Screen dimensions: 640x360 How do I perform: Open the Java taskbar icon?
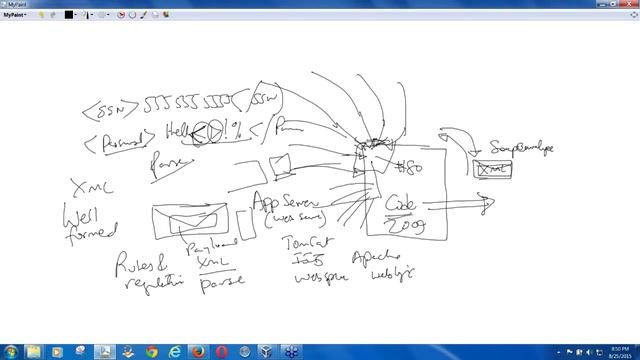pyautogui.click(x=128, y=352)
